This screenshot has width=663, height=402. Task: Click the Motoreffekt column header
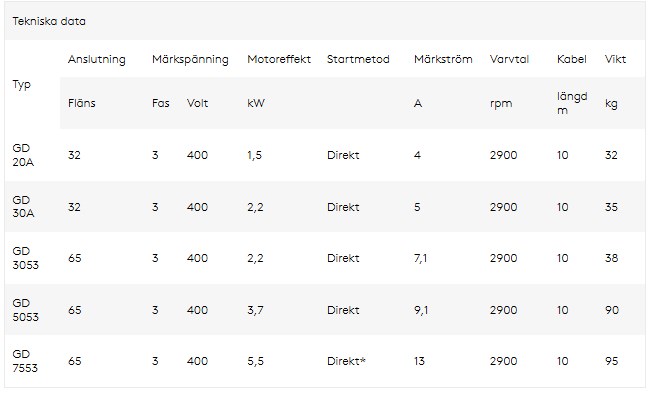click(x=277, y=60)
